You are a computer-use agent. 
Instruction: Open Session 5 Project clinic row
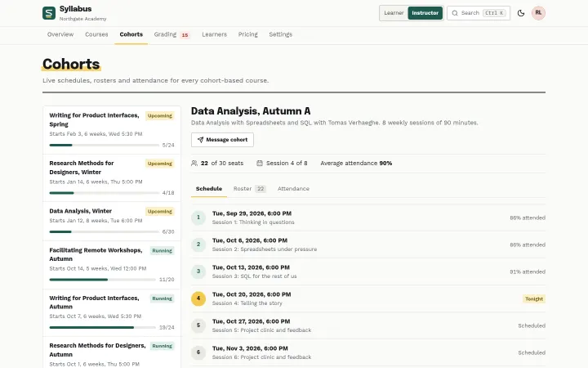368,325
